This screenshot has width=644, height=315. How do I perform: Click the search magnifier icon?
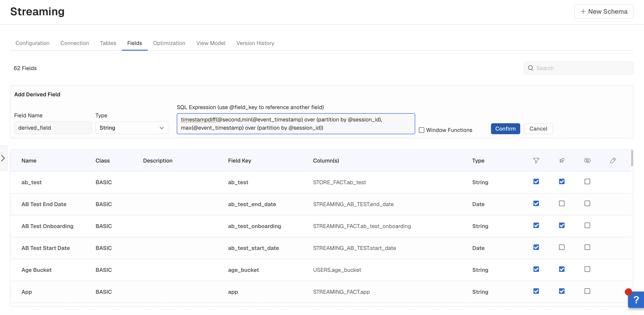pos(531,68)
